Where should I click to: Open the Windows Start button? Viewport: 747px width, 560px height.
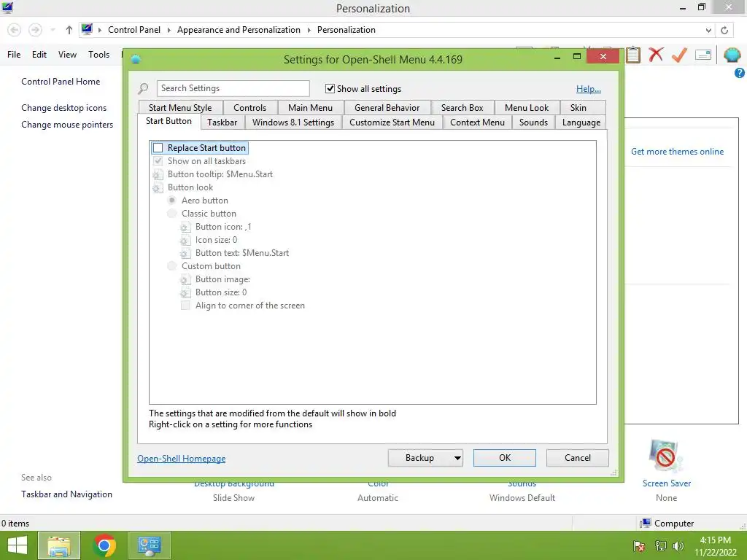[18, 545]
